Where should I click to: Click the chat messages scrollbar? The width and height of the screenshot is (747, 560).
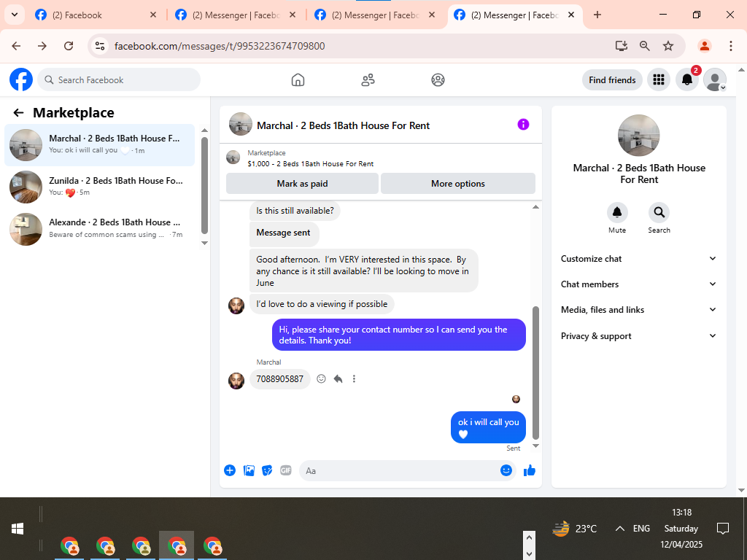click(x=535, y=373)
